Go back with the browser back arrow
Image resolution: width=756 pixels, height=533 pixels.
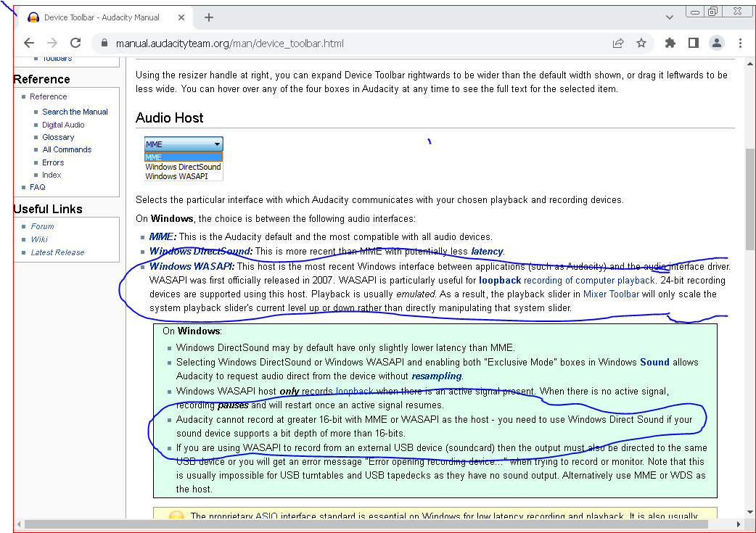(29, 43)
